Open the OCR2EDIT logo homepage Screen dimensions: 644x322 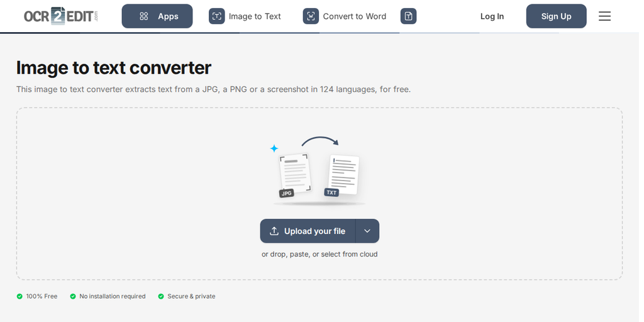(61, 16)
